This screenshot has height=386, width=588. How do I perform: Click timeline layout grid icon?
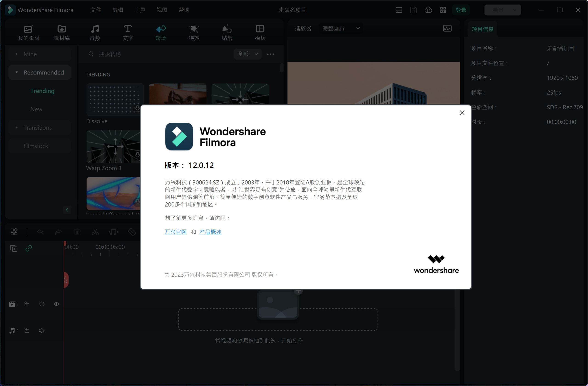pyautogui.click(x=14, y=232)
